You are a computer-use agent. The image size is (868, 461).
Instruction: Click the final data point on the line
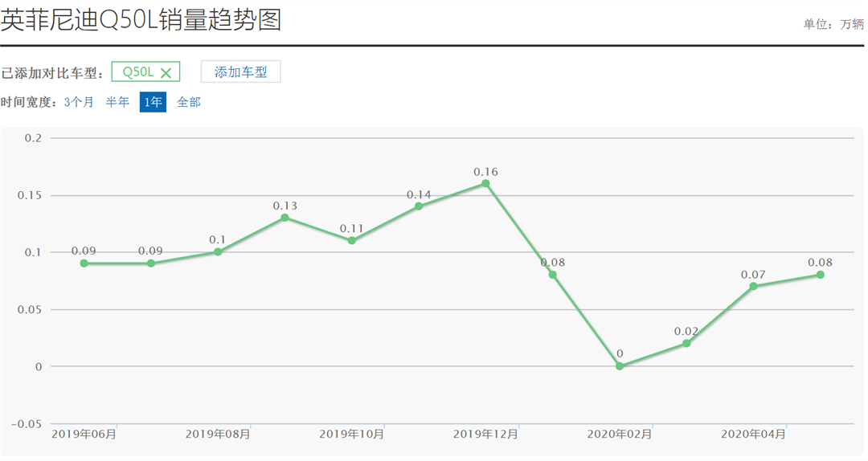click(821, 275)
